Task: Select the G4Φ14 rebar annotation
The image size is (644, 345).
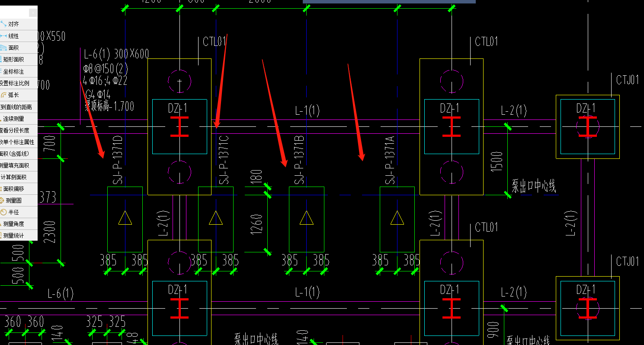Action: coord(98,94)
